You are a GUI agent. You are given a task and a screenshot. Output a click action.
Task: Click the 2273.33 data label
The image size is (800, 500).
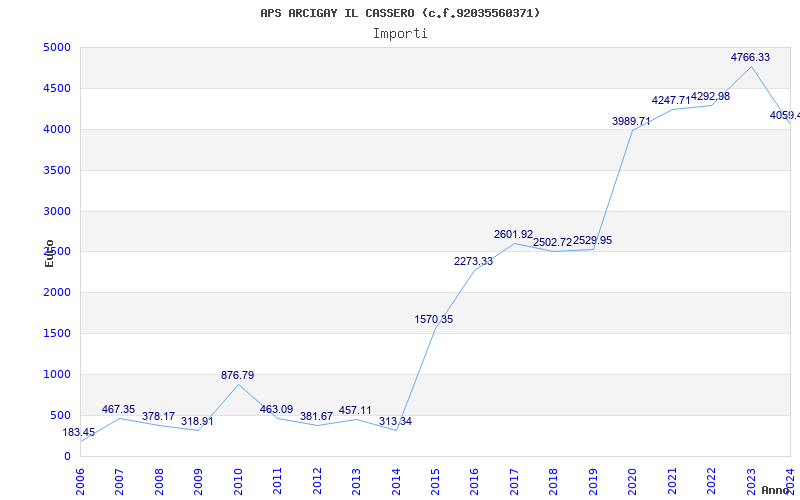click(x=473, y=261)
